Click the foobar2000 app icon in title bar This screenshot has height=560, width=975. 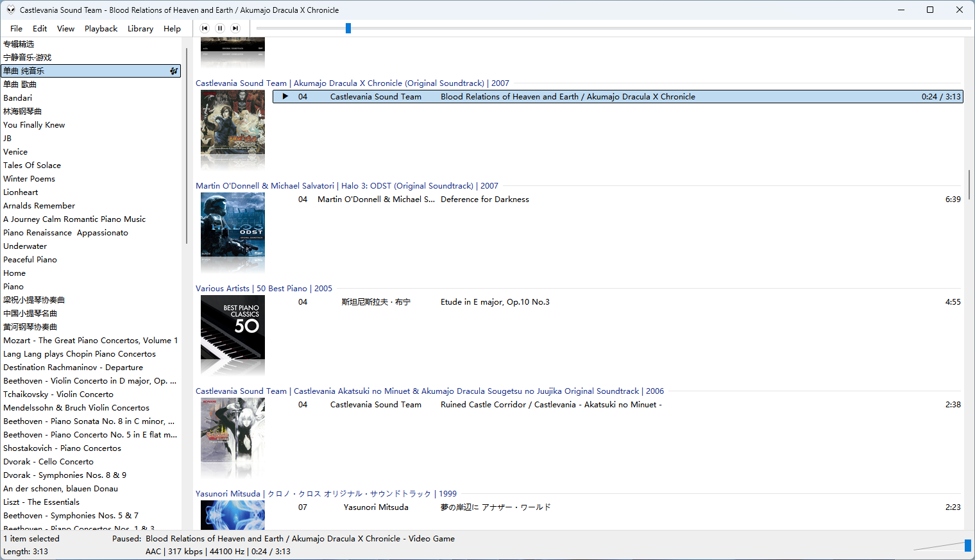pyautogui.click(x=11, y=10)
